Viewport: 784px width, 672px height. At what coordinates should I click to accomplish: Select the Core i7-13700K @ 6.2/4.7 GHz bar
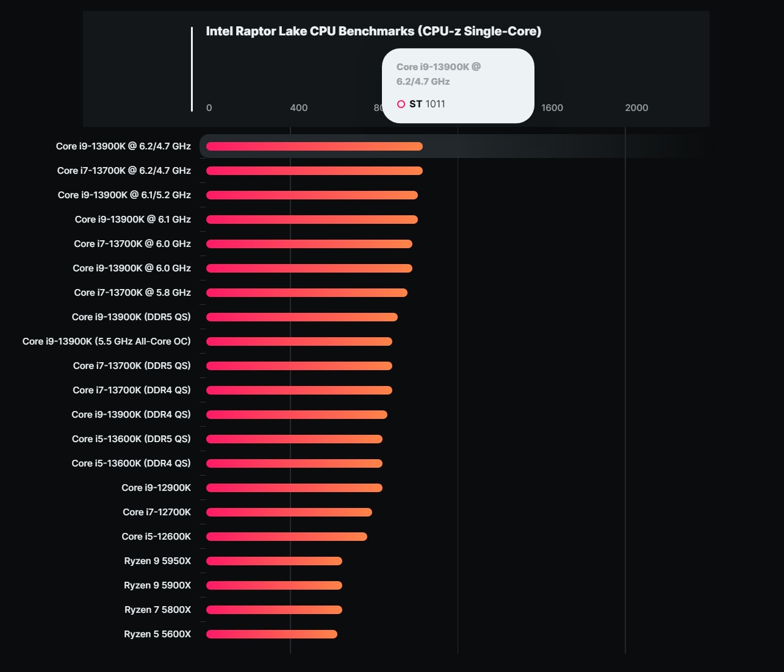[314, 171]
